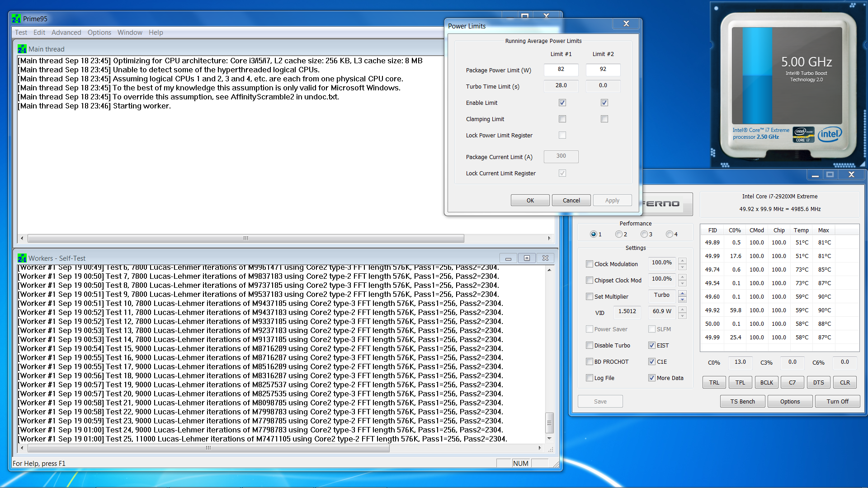The image size is (868, 488).
Task: Toggle Enable Limit for Limit #2
Action: point(604,103)
